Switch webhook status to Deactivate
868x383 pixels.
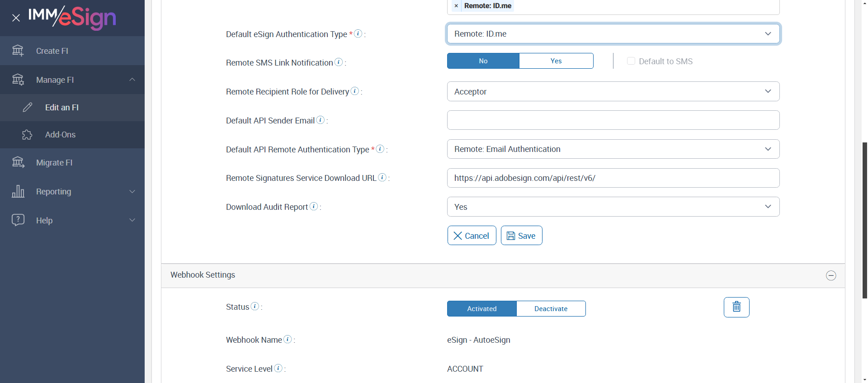[551, 309]
